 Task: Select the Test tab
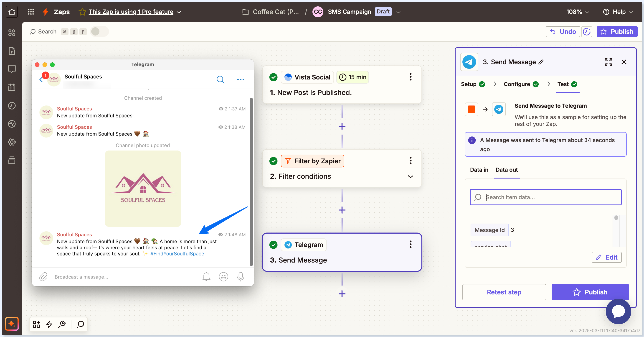pos(567,84)
